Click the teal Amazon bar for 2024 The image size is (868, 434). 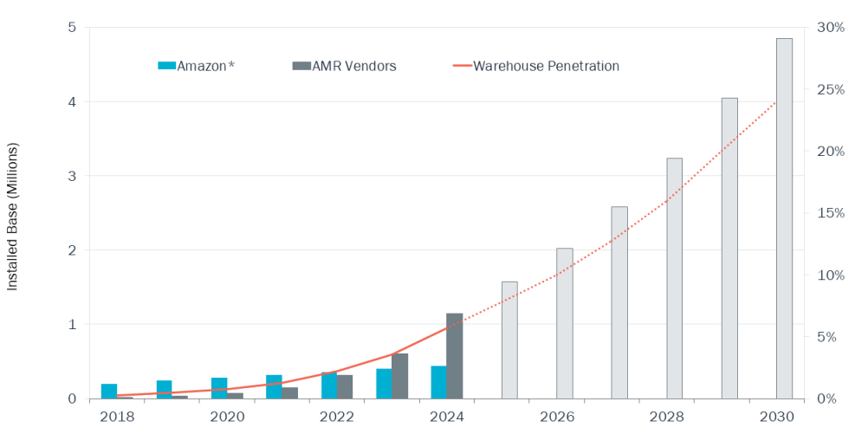(438, 382)
